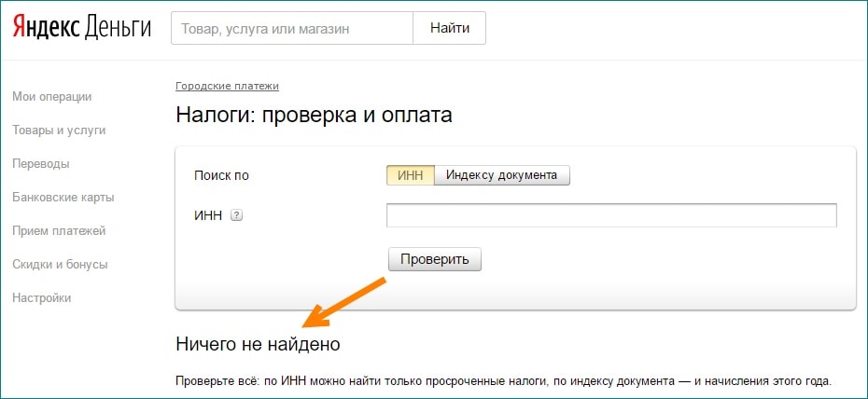Click the Ничего не найдено heading
The width and height of the screenshot is (868, 399).
click(258, 344)
